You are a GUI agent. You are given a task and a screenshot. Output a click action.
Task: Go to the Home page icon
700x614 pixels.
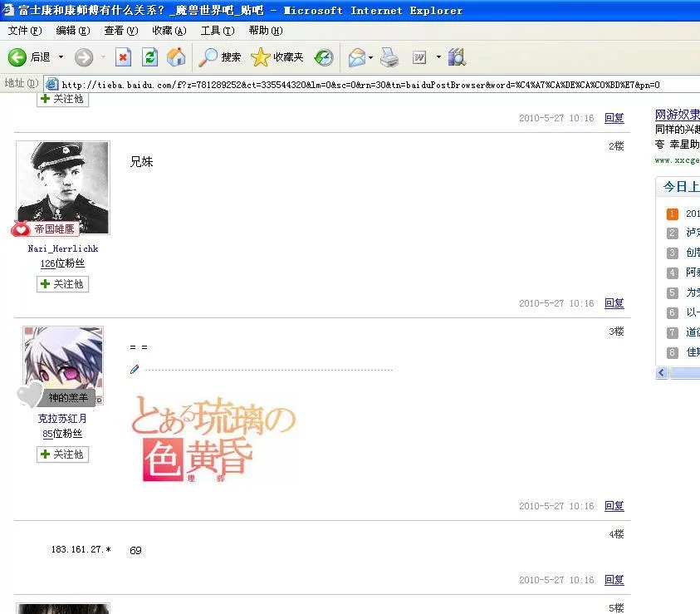coord(176,57)
